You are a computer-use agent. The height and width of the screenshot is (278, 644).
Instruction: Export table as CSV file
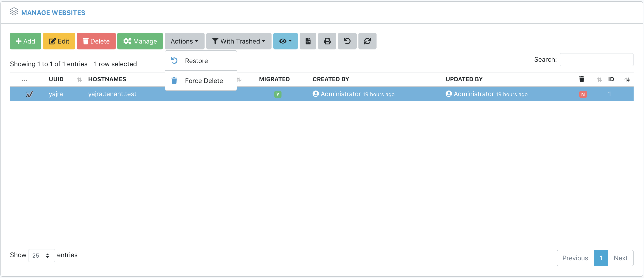[308, 41]
